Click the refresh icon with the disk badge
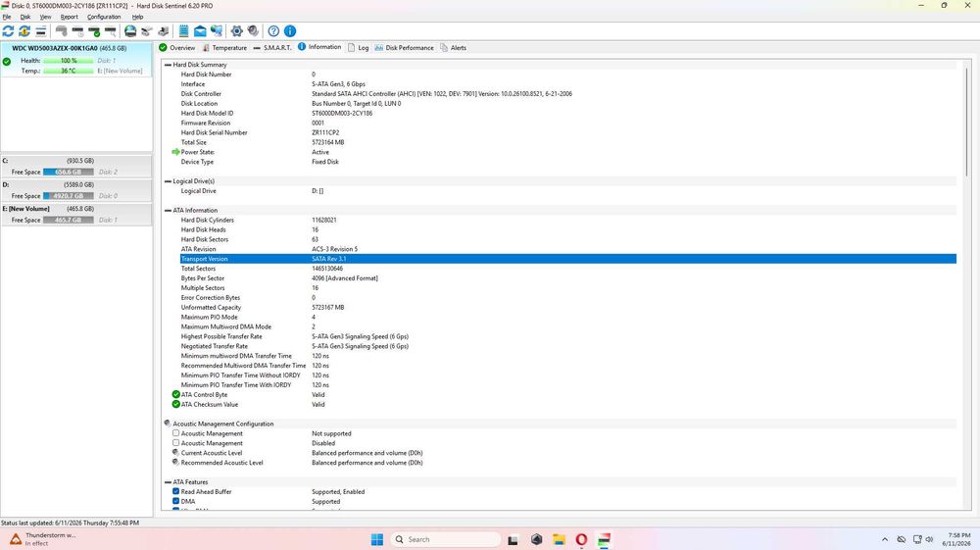 24,30
